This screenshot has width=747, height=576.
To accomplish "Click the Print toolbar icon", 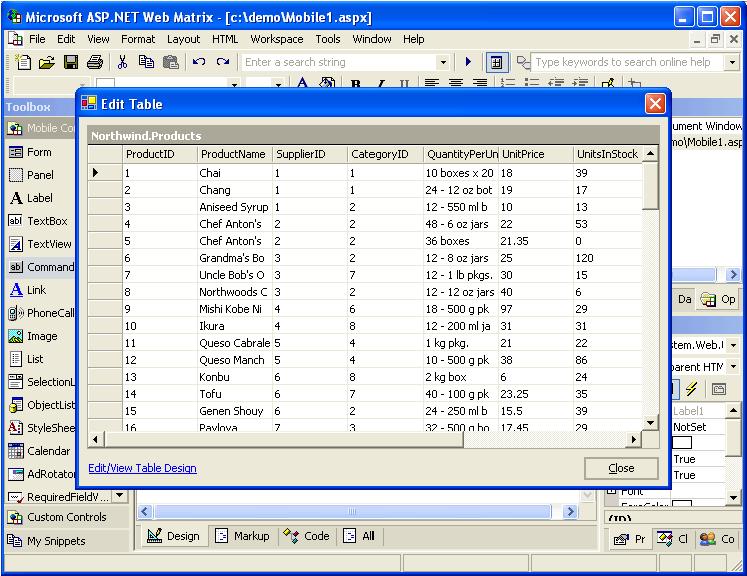I will click(95, 62).
